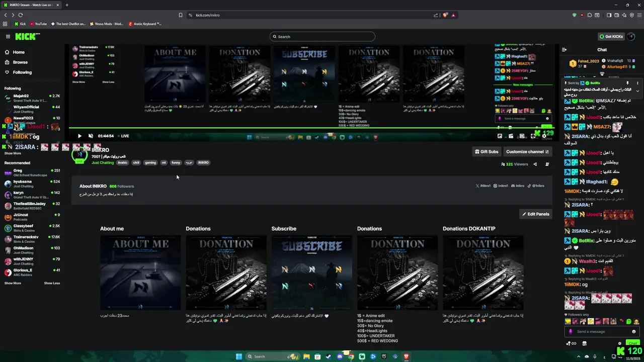
Task: Open channel points infinity icon
Action: 571,343
